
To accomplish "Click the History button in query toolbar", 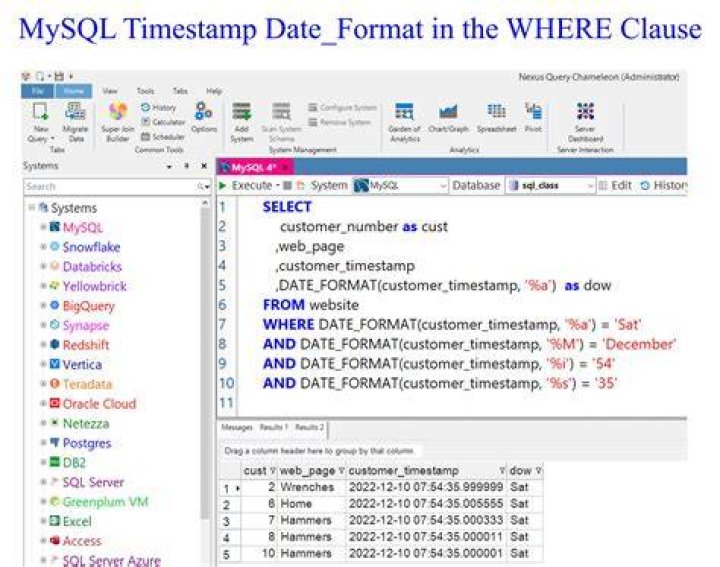I will click(x=665, y=185).
